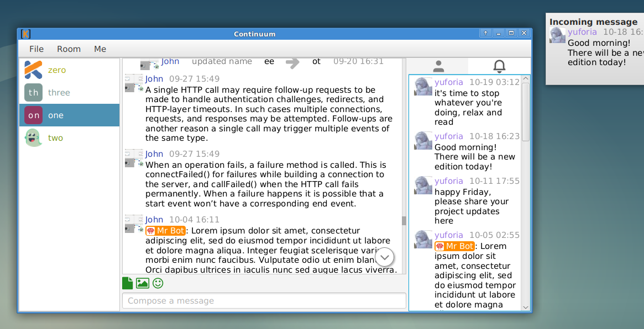Toggle selection of room one
The height and width of the screenshot is (329, 644).
tap(55, 115)
